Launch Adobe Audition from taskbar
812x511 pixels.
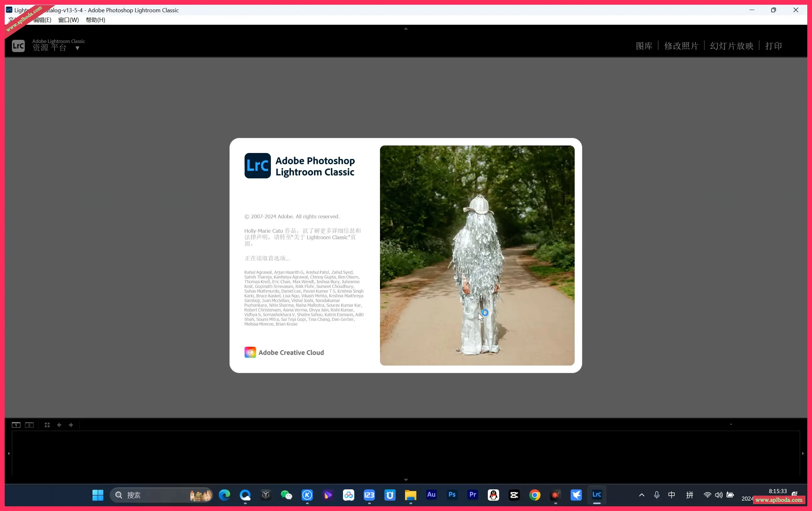(x=431, y=495)
